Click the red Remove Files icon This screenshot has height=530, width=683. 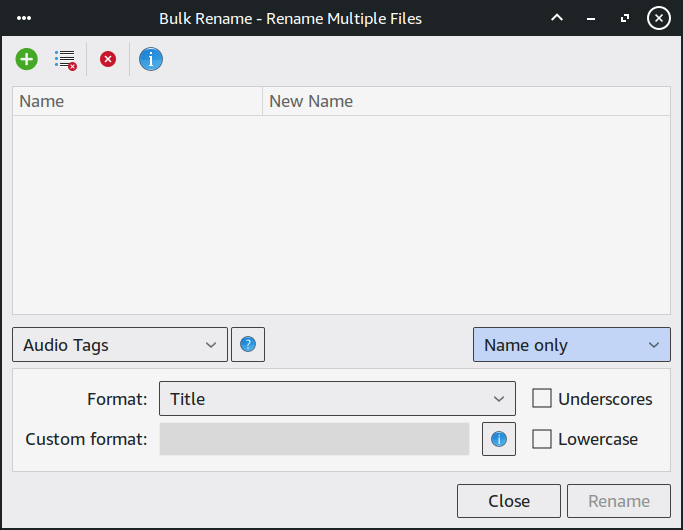point(108,59)
